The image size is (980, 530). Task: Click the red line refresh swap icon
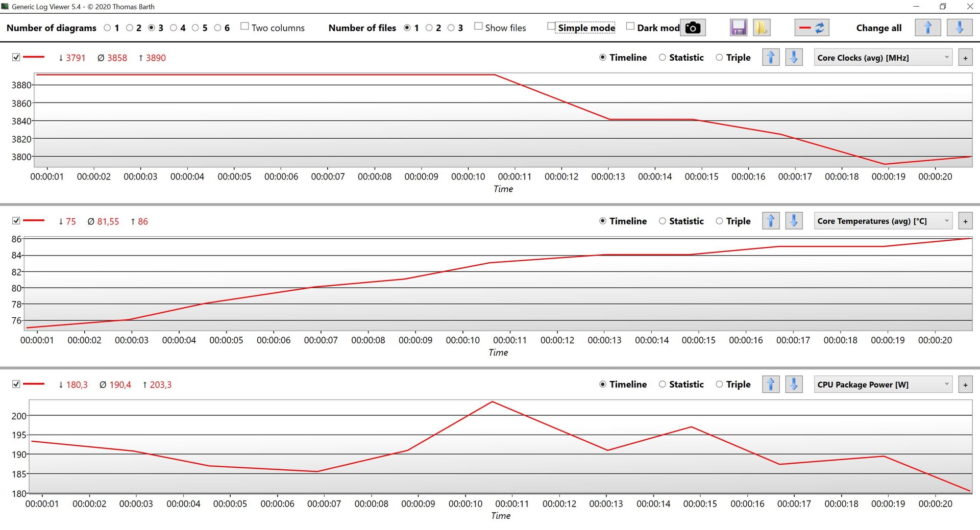(812, 28)
